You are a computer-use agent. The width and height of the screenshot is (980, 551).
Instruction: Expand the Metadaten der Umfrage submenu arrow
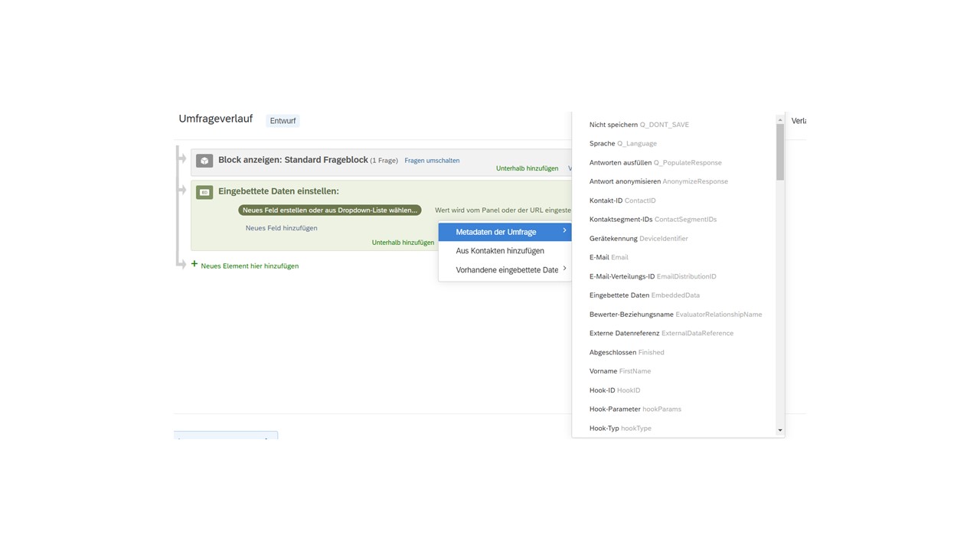point(564,231)
